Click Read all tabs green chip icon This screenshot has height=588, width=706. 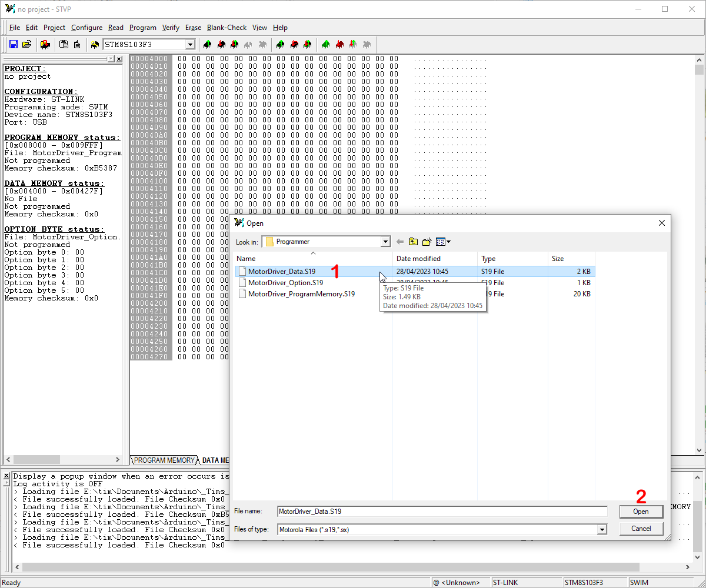click(325, 45)
